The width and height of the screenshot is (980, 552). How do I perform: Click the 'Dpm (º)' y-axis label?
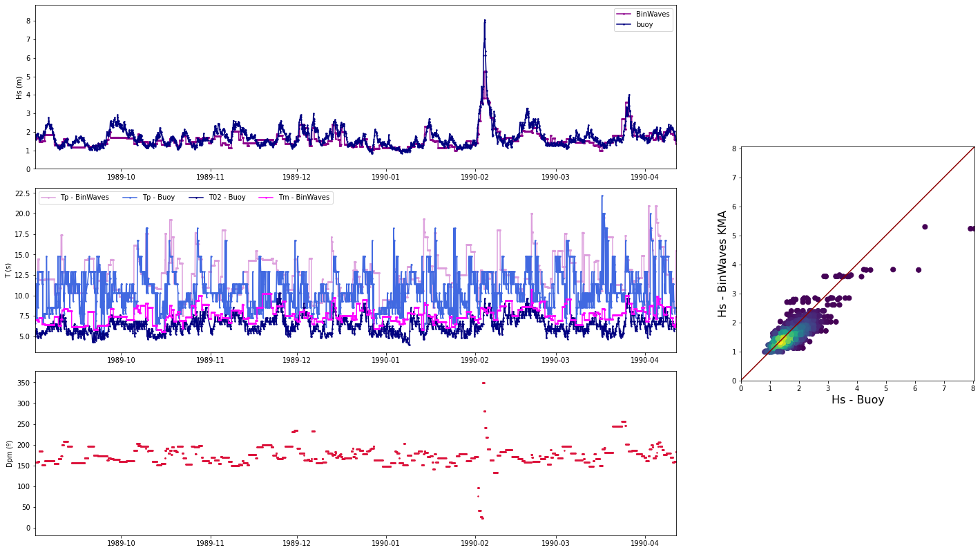tap(8, 453)
